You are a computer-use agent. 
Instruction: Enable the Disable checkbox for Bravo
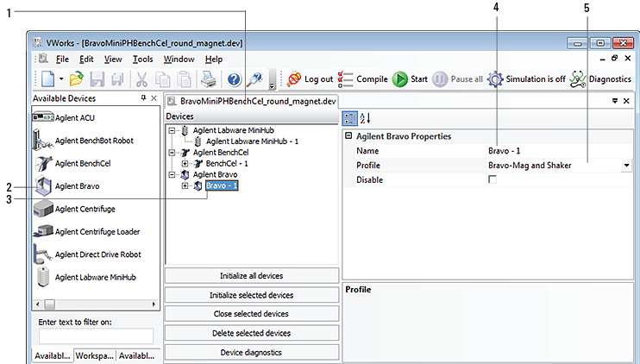[x=493, y=179]
